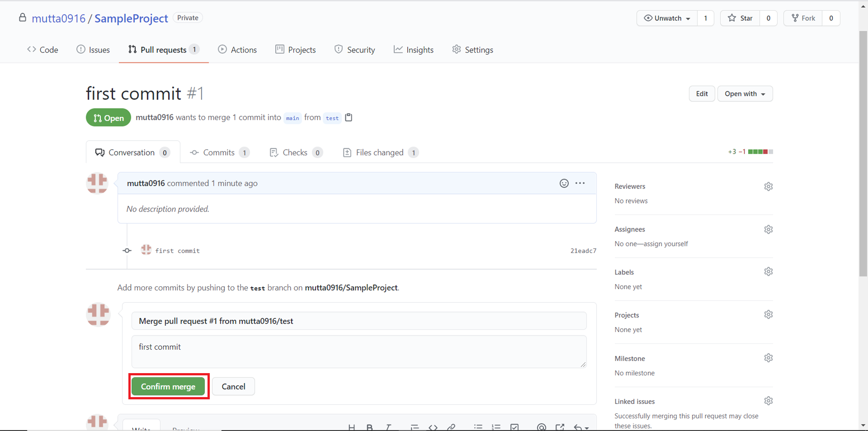868x431 pixels.
Task: Click the Labels heading in sidebar
Action: coord(624,272)
